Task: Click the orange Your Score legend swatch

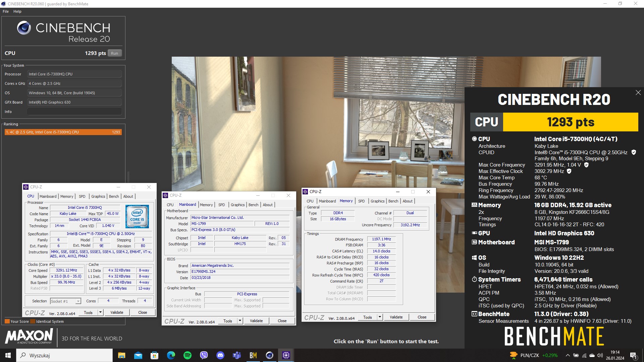Action: 7,321
